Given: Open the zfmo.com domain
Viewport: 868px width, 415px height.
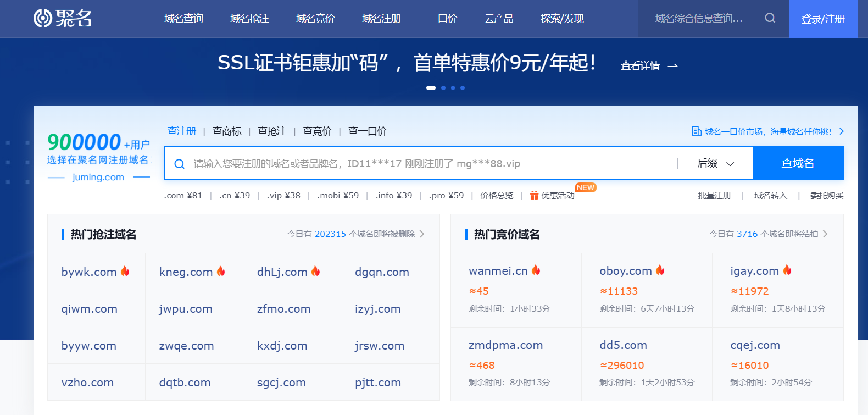Looking at the screenshot, I should [284, 309].
